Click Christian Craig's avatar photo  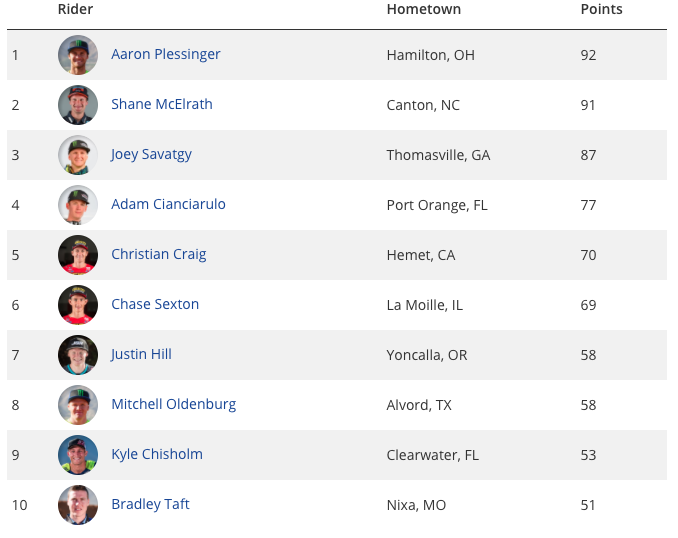(78, 255)
